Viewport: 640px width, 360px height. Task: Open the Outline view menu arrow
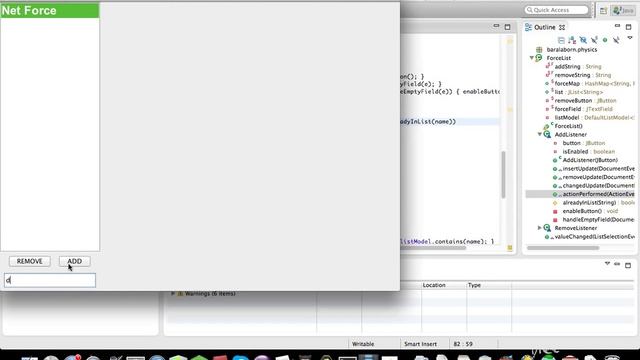(630, 38)
